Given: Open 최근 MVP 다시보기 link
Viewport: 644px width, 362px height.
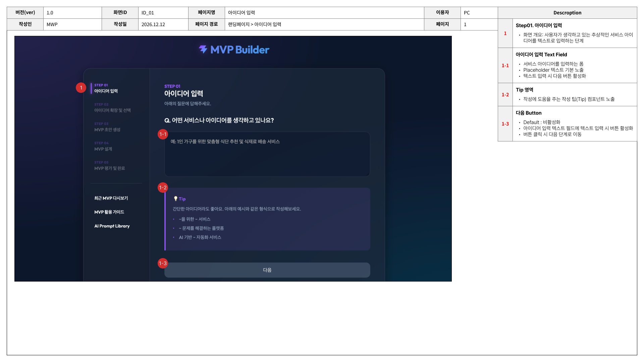Looking at the screenshot, I should (111, 198).
